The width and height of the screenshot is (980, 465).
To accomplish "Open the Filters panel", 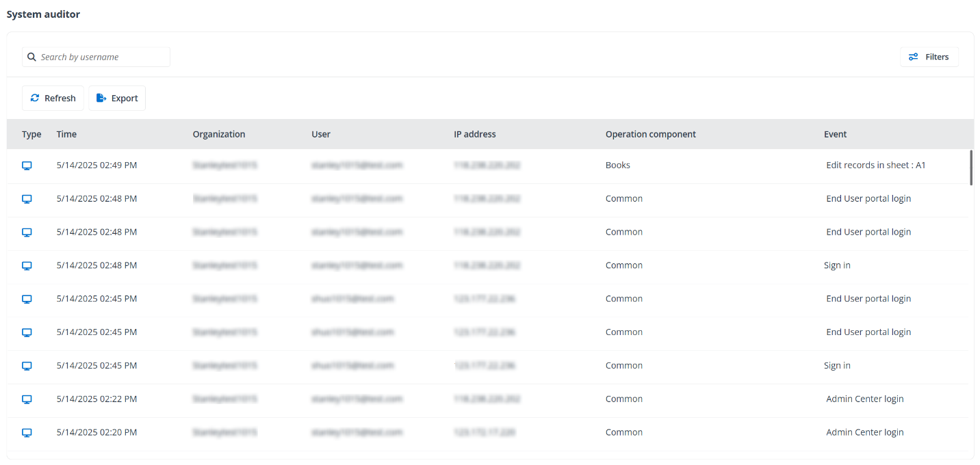I will click(929, 57).
